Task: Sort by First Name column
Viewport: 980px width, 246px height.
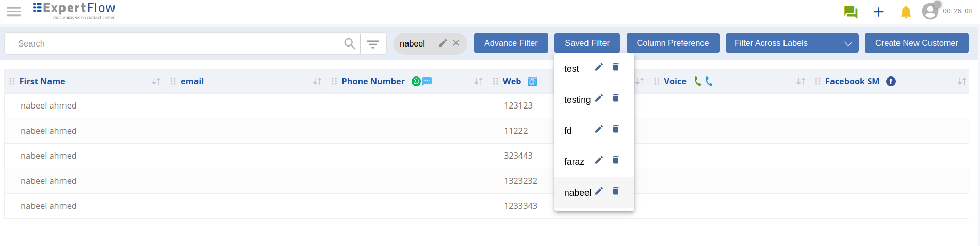Action: (156, 81)
